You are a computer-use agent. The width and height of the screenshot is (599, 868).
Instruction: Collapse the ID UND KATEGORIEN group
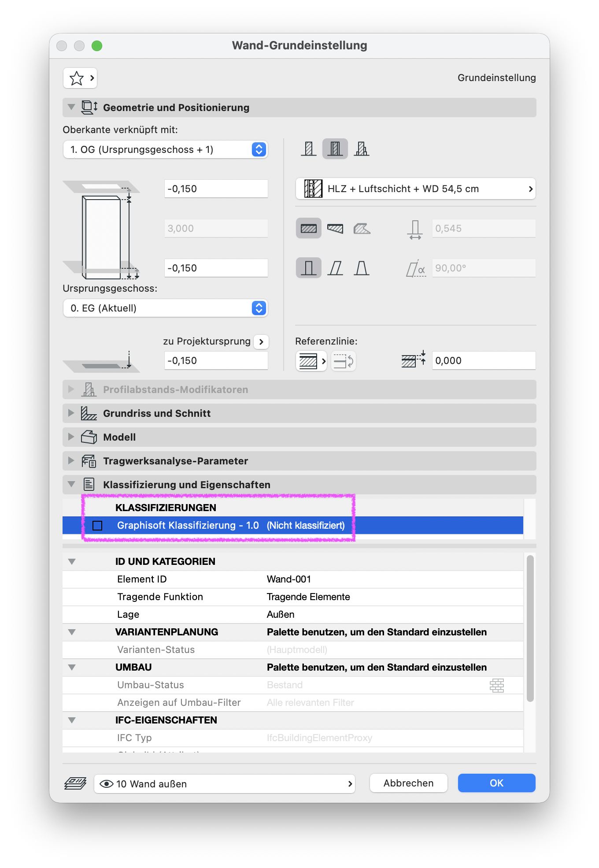tap(72, 562)
